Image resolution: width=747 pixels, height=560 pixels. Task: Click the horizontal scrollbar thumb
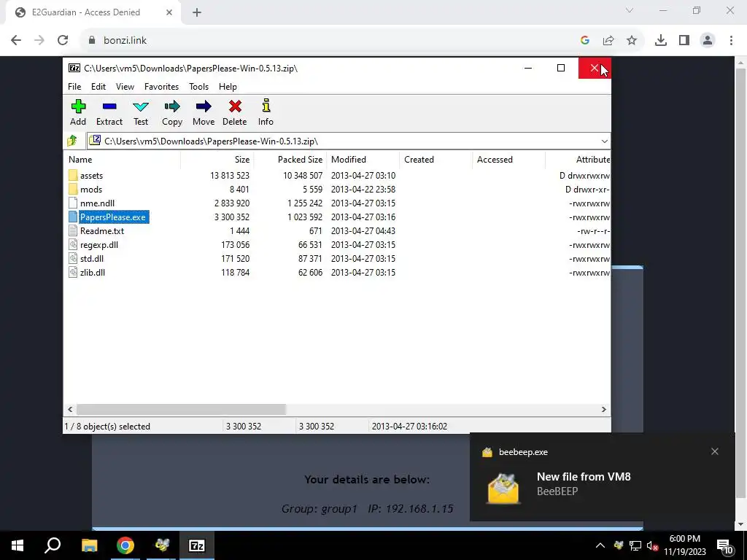click(x=181, y=410)
